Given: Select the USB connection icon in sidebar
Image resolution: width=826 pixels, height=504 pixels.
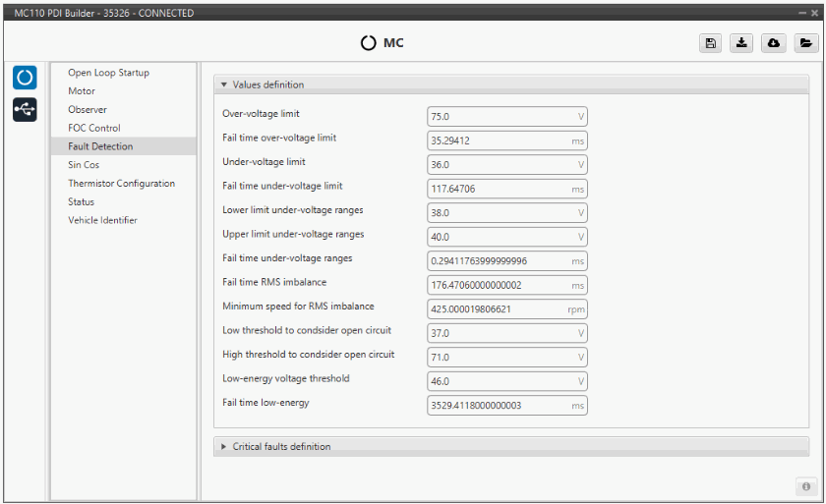Looking at the screenshot, I should click(x=26, y=109).
